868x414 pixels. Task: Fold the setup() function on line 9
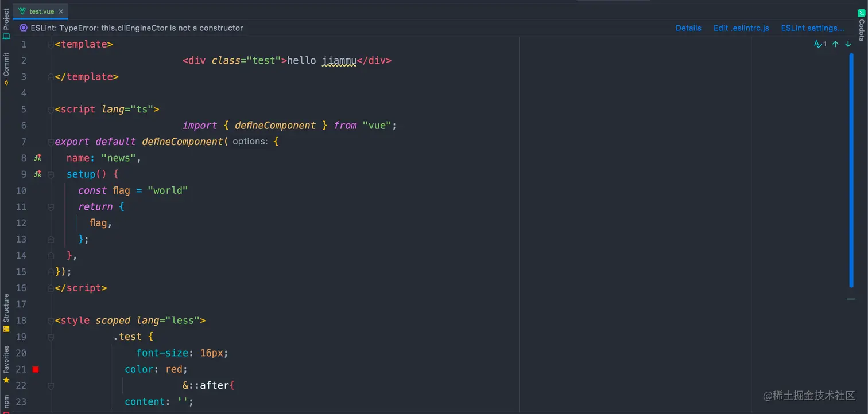click(x=51, y=174)
